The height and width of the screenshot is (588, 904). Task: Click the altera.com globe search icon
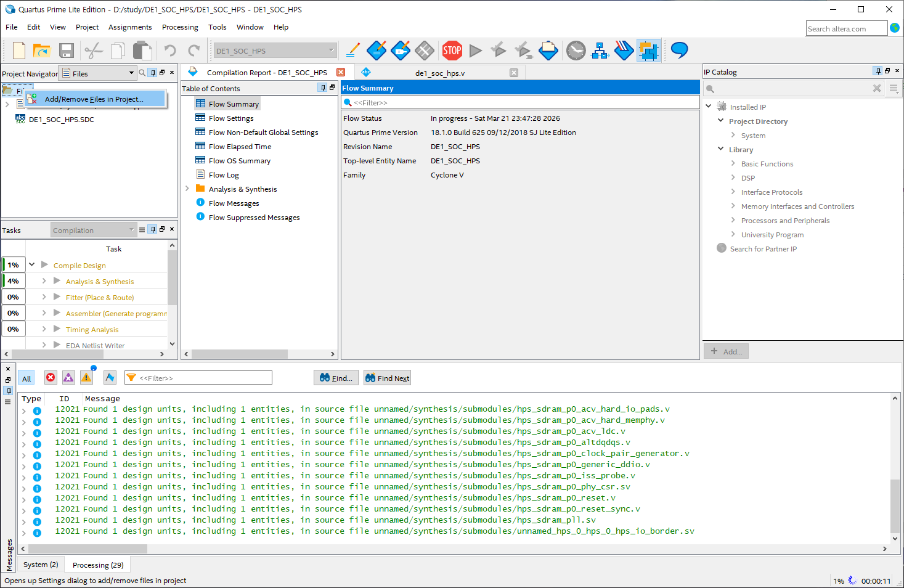click(x=895, y=28)
